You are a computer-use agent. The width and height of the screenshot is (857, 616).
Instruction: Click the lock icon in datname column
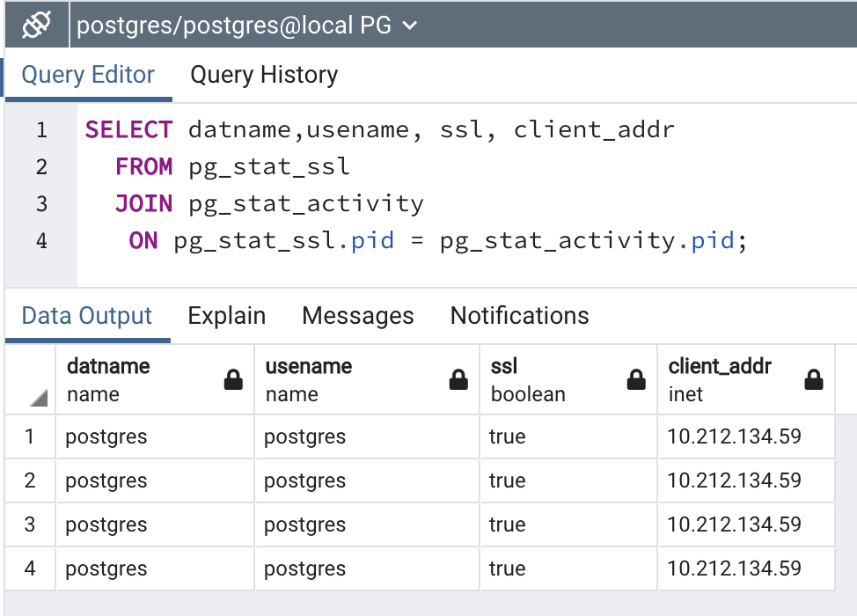(233, 379)
